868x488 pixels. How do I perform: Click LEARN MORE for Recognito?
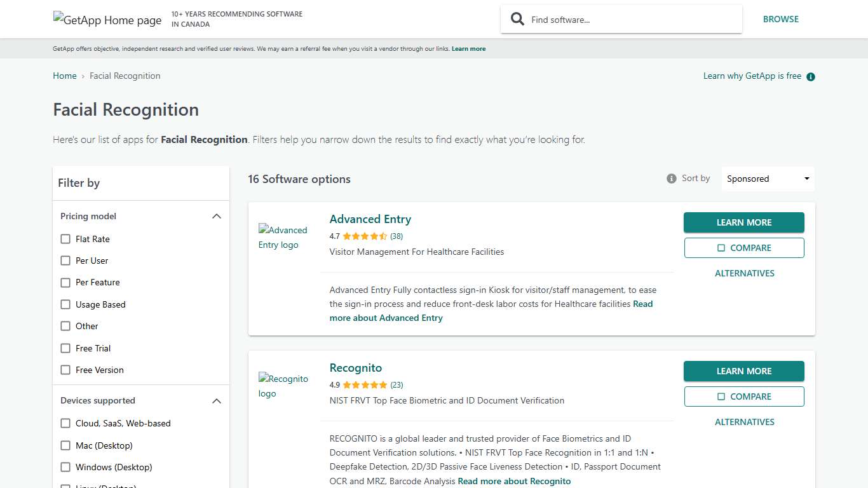click(743, 371)
